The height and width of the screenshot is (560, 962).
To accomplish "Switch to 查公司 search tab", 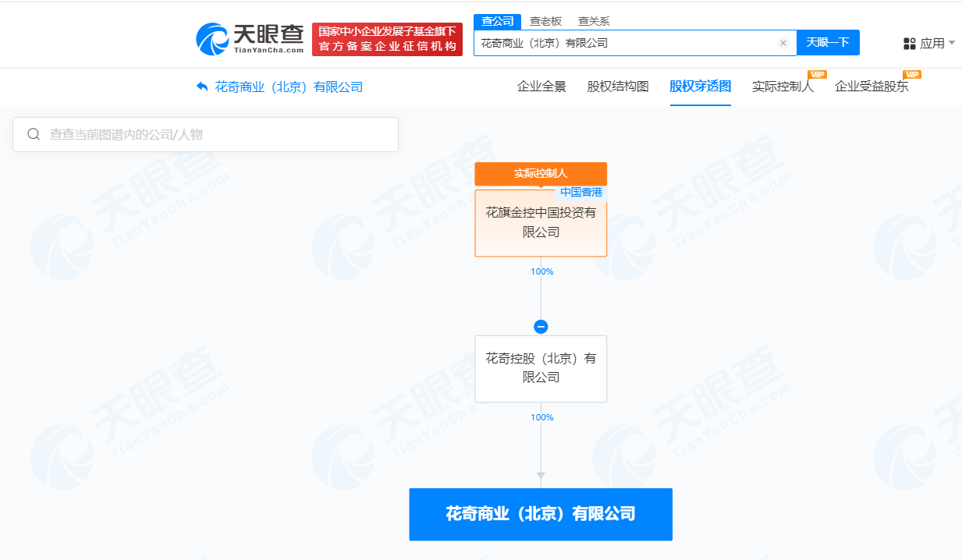I will [498, 21].
